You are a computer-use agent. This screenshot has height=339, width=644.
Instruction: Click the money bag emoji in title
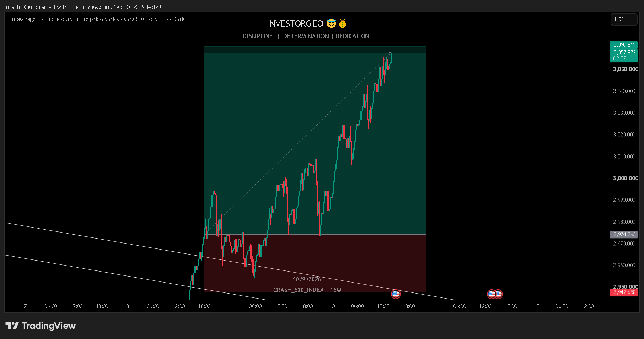point(342,23)
